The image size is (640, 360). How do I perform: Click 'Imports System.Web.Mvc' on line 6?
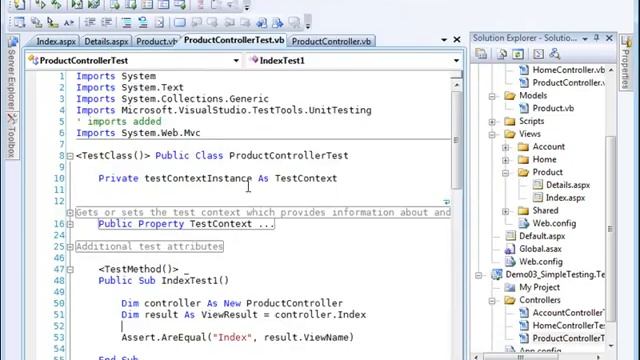(x=138, y=133)
